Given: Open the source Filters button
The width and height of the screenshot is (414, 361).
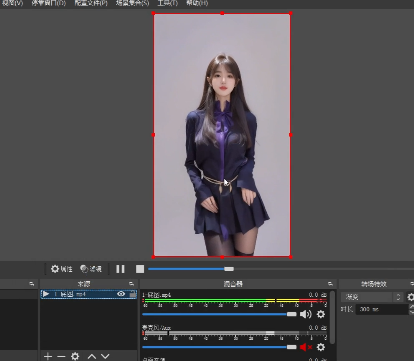Looking at the screenshot, I should pos(91,269).
